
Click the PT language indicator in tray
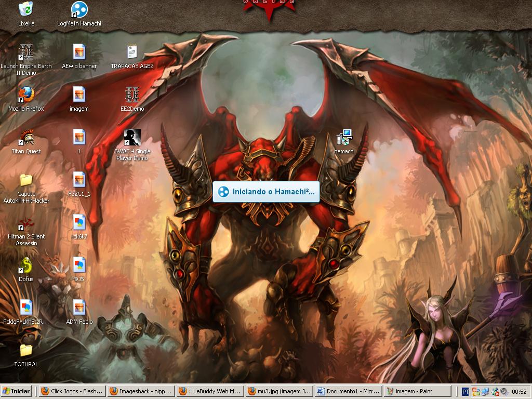465,391
